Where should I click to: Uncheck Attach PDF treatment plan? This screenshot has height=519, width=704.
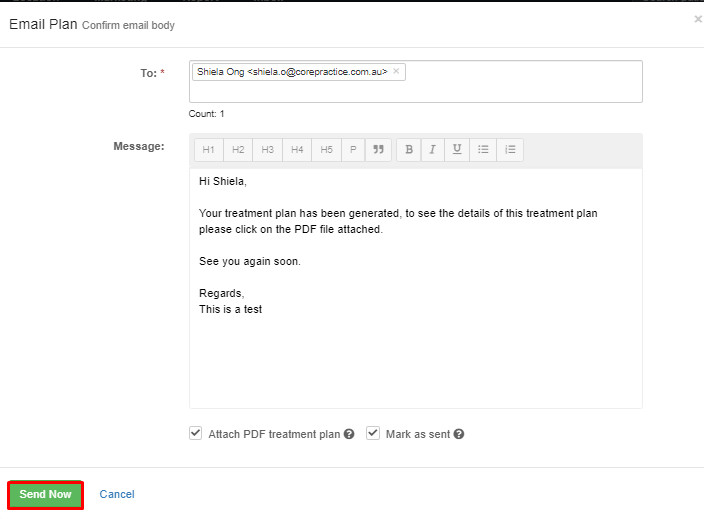tap(195, 433)
